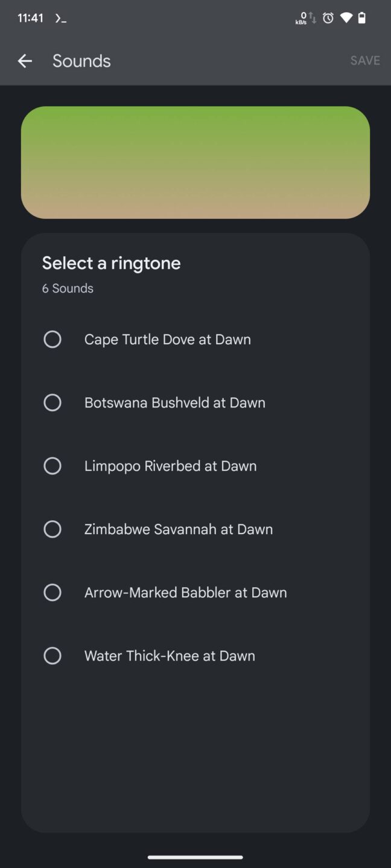Tap the Wi-Fi icon in the status bar
This screenshot has width=391, height=868.
click(345, 18)
